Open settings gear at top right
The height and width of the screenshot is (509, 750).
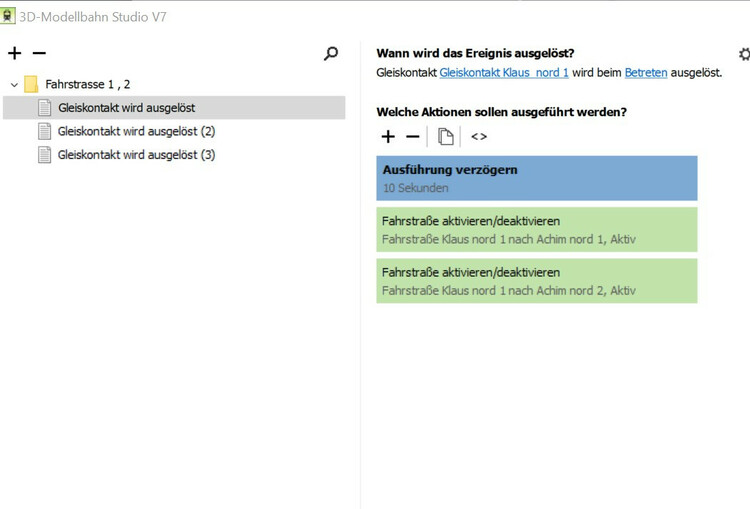click(743, 54)
